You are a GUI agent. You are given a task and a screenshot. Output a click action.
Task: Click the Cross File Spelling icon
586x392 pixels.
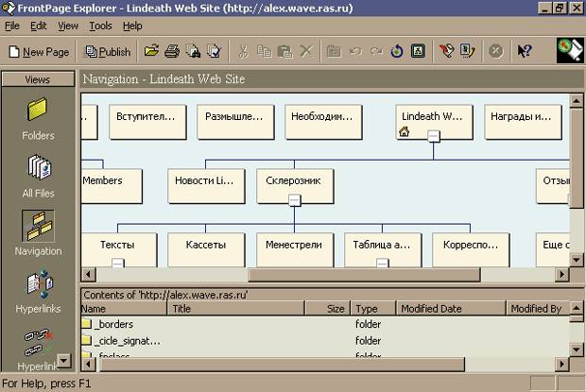(214, 51)
